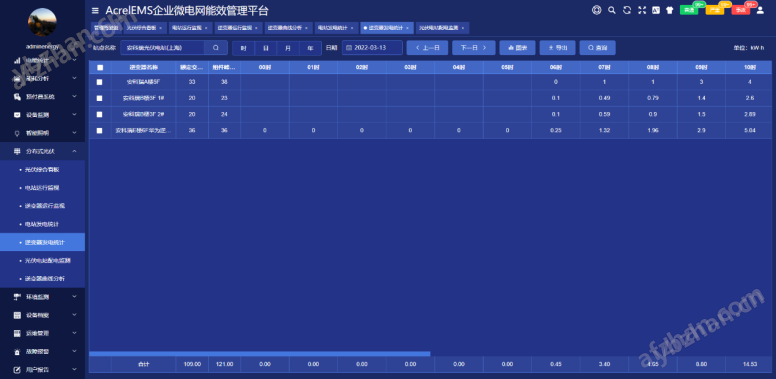This screenshot has height=379, width=776.
Task: Click the language switch icon in header
Action: click(656, 10)
